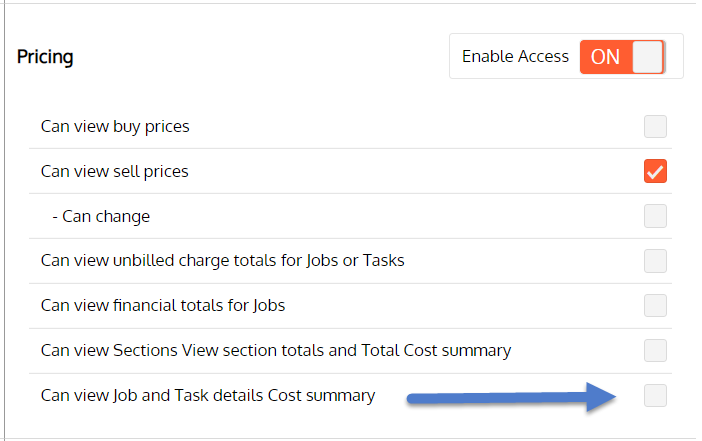
Task: Turn off the Enable Access toggle switch
Action: click(x=622, y=57)
